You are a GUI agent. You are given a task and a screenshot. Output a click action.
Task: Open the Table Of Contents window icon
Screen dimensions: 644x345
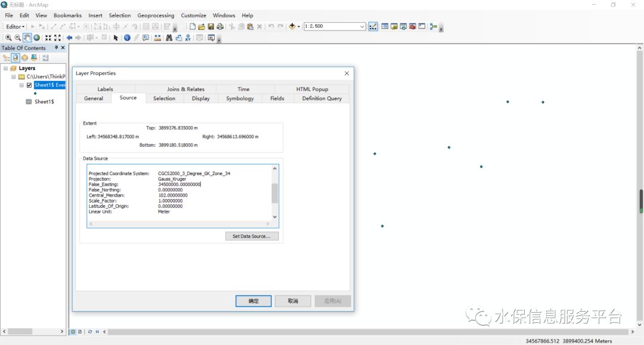[385, 26]
